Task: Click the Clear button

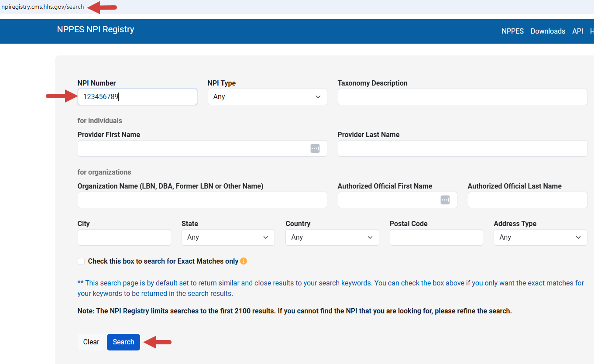Action: pos(91,342)
